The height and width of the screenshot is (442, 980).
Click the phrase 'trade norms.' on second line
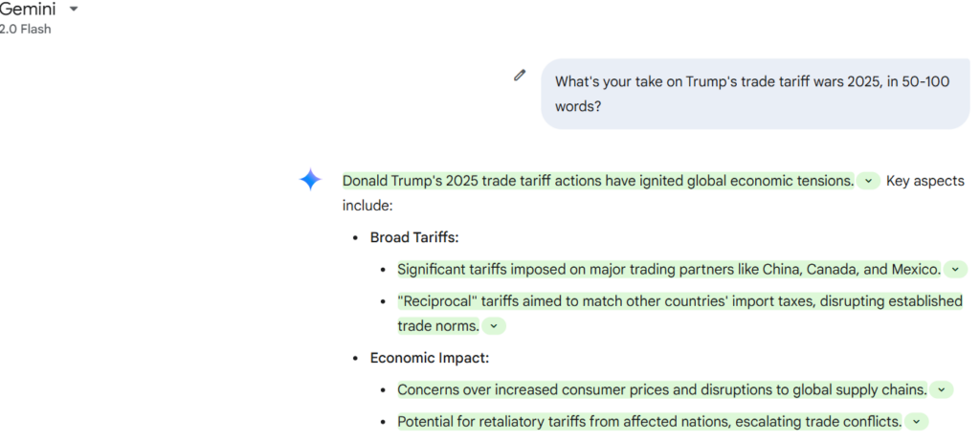click(438, 326)
